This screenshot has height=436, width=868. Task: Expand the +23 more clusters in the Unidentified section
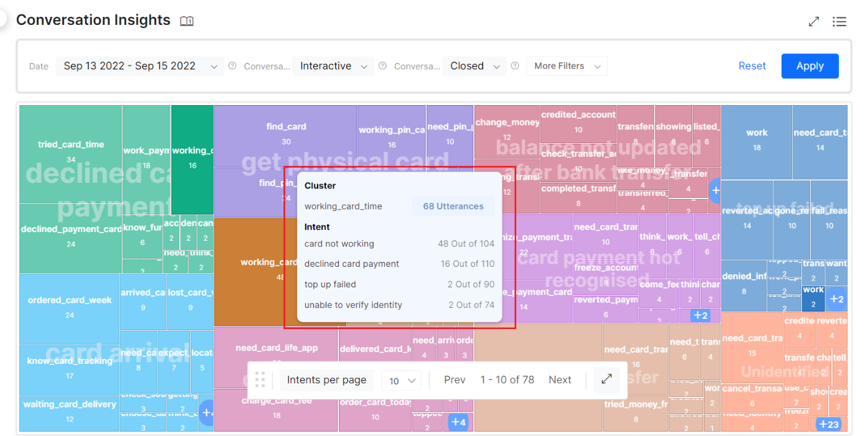point(829,424)
